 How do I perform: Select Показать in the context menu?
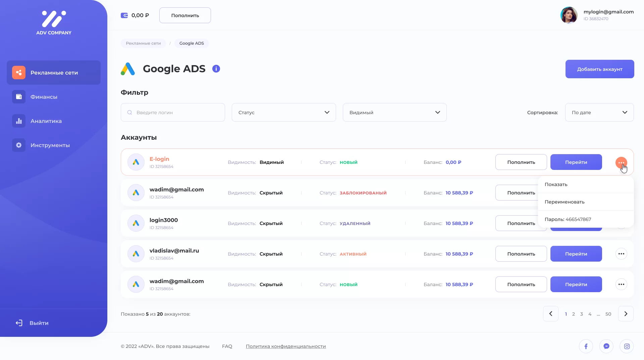pos(586,184)
